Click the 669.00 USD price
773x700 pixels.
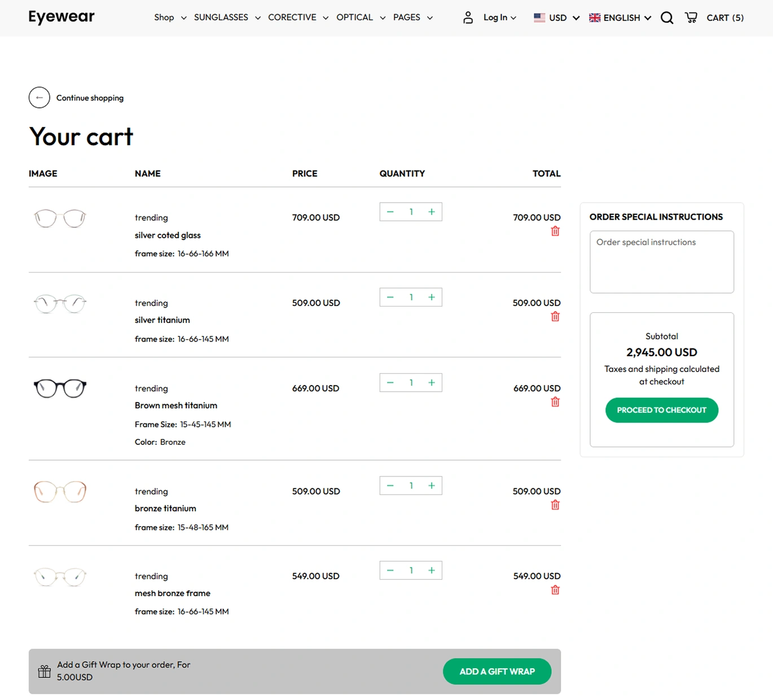pos(316,388)
